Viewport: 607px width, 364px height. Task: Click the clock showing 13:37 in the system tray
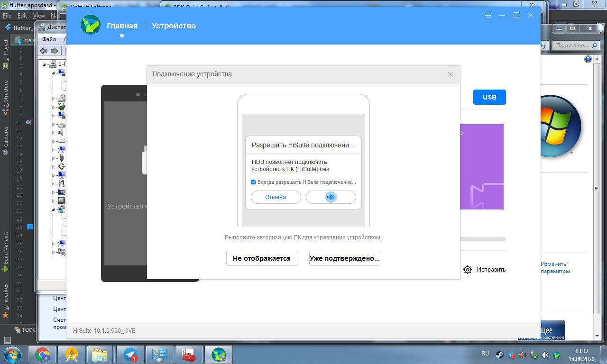[581, 351]
